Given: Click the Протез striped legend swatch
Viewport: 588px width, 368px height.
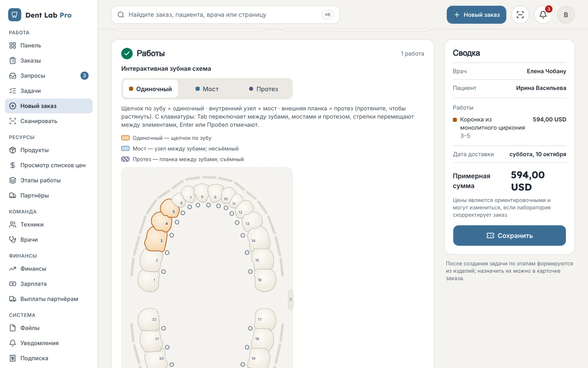Looking at the screenshot, I should tap(125, 159).
